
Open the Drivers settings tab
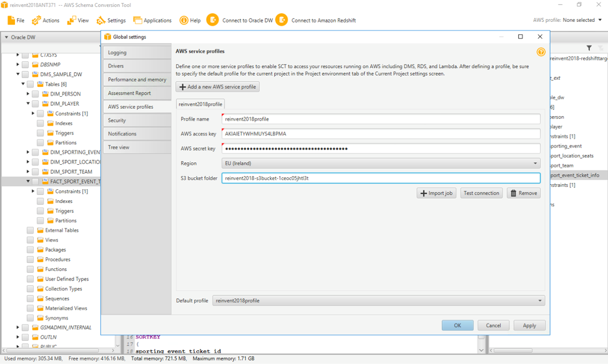[137, 66]
